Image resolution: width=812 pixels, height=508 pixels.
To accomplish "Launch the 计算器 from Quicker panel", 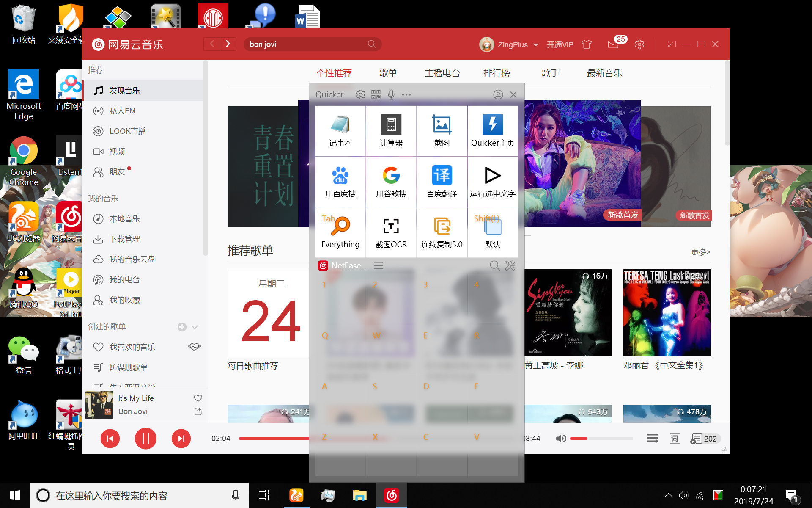I will 391,130.
